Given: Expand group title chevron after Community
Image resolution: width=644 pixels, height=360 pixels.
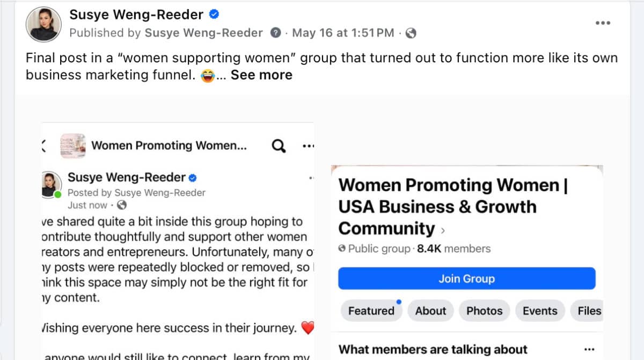Looking at the screenshot, I should 443,231.
